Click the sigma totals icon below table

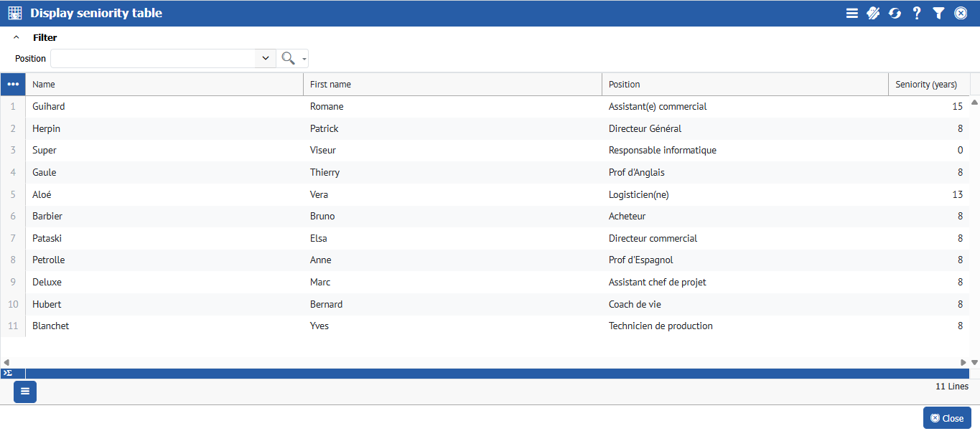pos(8,374)
